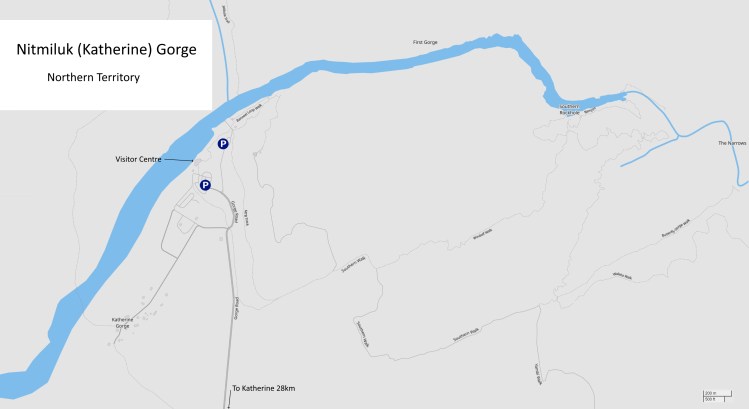The width and height of the screenshot is (749, 409).
Task: Select the Northern Territory subtitle text
Action: coord(94,77)
